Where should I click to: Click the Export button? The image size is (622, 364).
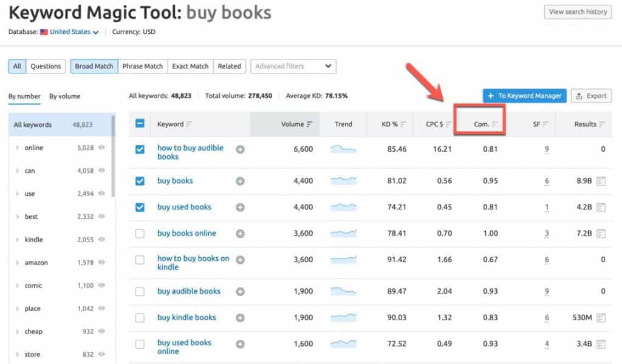pos(591,96)
